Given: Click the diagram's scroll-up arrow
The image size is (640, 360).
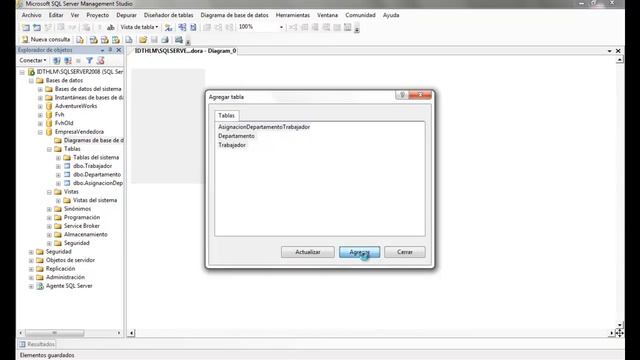Looking at the screenshot, I should pos(620,60).
